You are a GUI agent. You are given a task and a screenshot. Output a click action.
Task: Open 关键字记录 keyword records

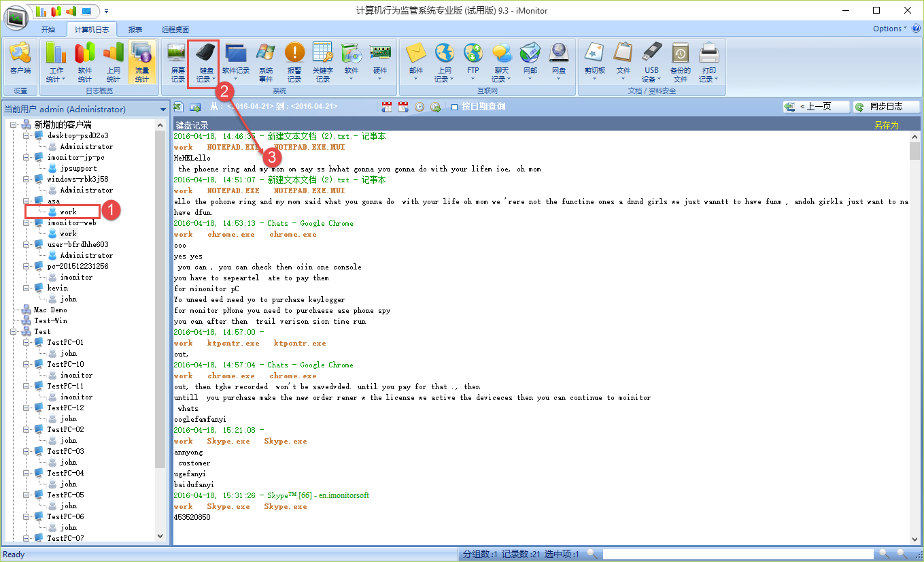tap(323, 63)
